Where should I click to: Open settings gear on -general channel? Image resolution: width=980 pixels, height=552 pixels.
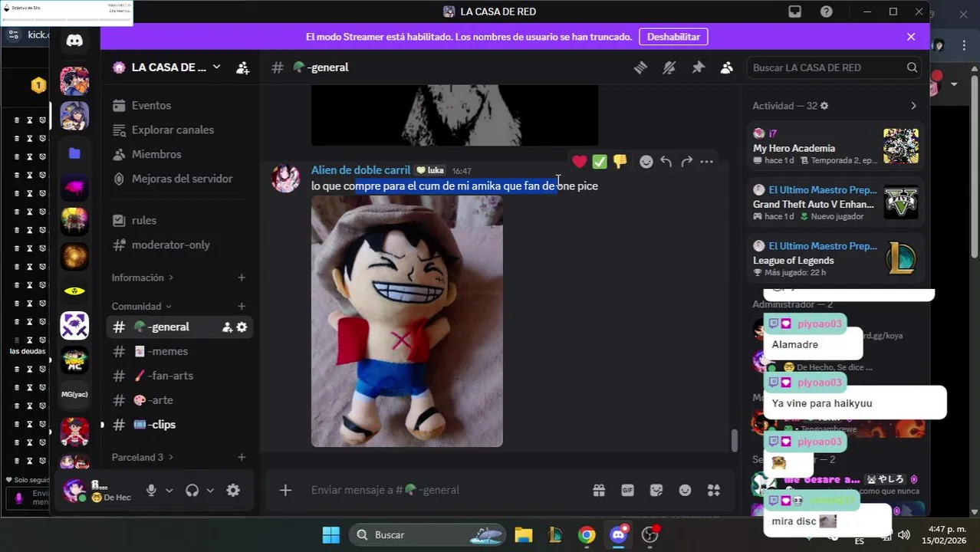coord(242,327)
